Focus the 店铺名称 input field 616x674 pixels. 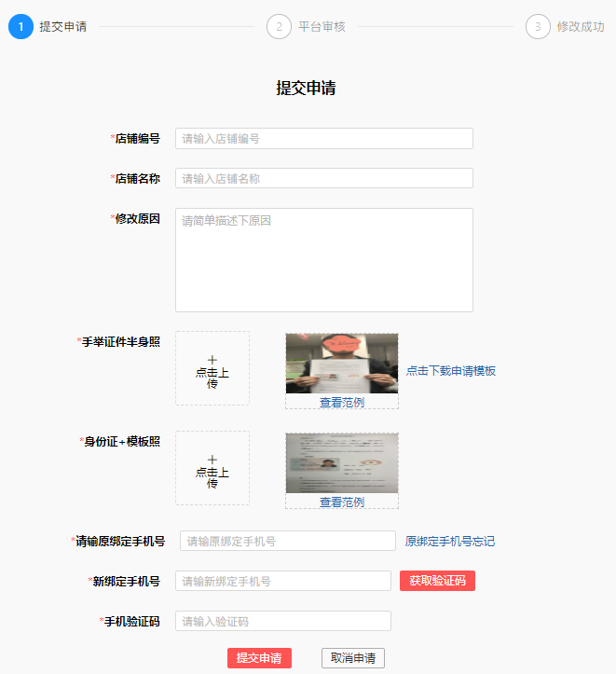click(324, 178)
